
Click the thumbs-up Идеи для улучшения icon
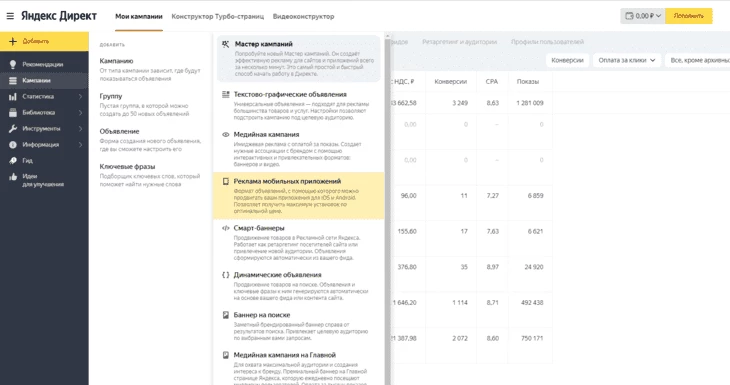tap(13, 177)
